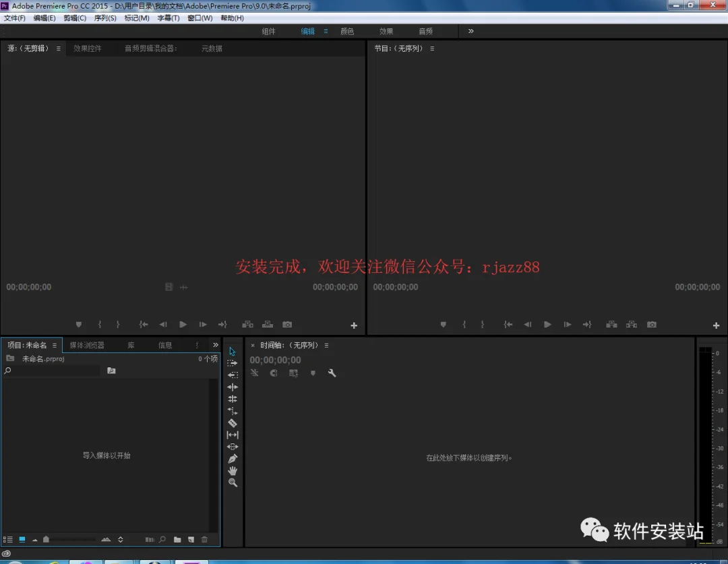Open 文件(F) menu

click(15, 18)
